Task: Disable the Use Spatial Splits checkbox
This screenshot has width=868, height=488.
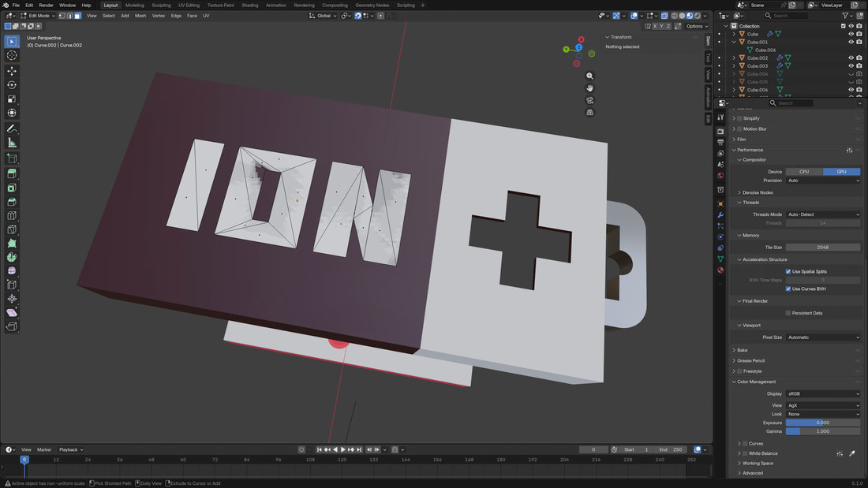Action: (x=788, y=271)
